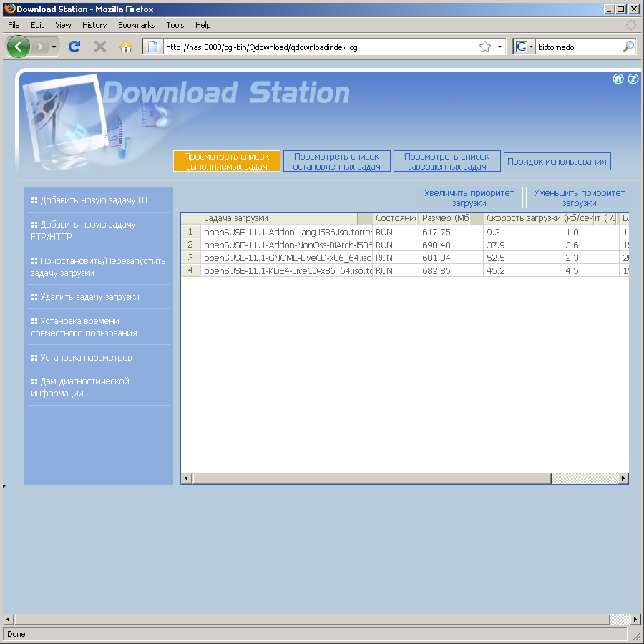The height and width of the screenshot is (644, 644).
Task: Open the Help menu
Action: point(203,25)
